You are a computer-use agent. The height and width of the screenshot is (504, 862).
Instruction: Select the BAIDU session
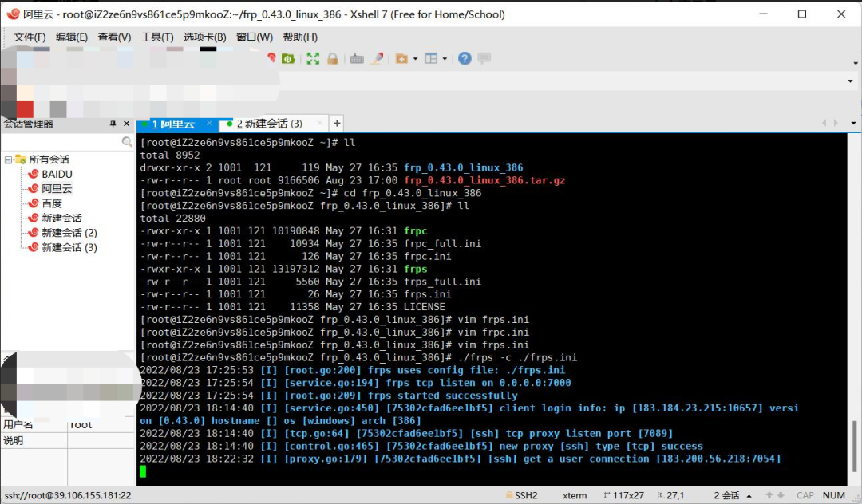pyautogui.click(x=57, y=174)
